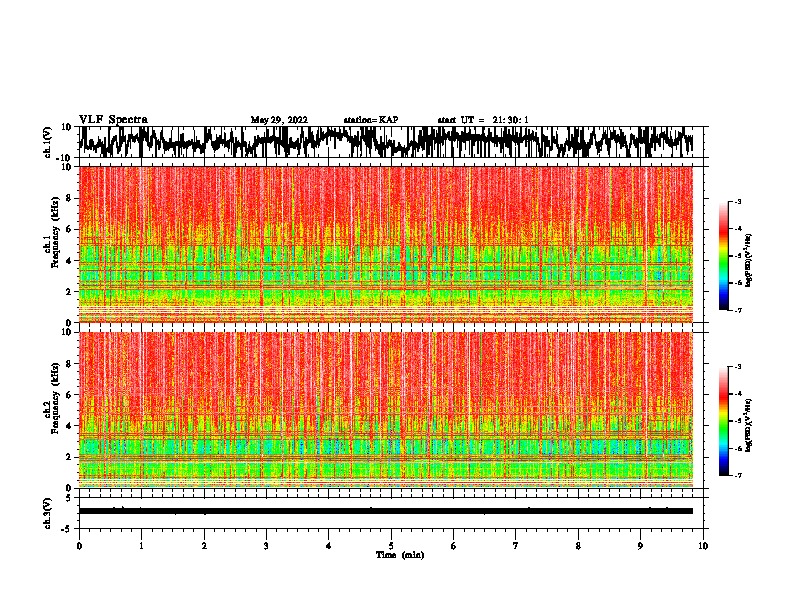This screenshot has height=612, width=792.
Task: Click the "Time (min)" x-axis label
Action: point(400,555)
